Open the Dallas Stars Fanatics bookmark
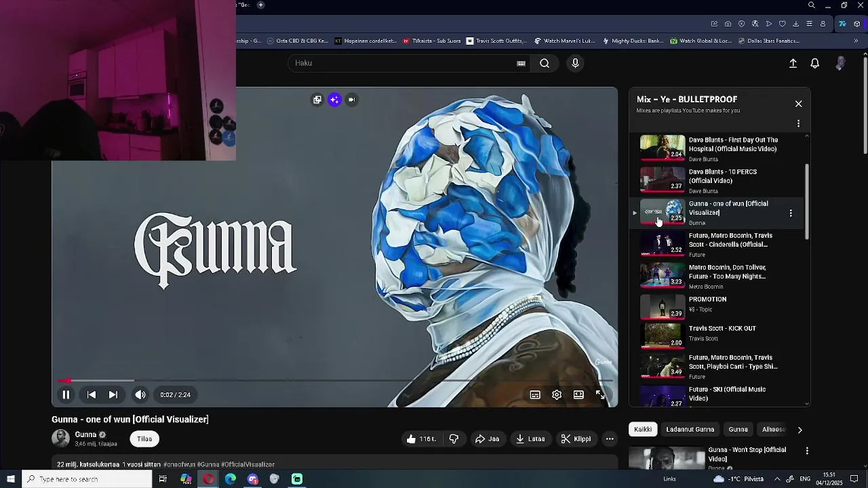 pos(768,41)
